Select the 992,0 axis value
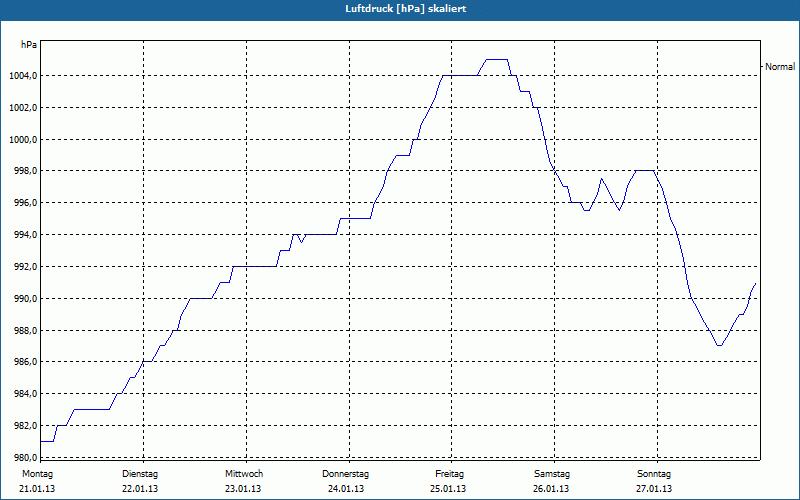 pos(24,267)
